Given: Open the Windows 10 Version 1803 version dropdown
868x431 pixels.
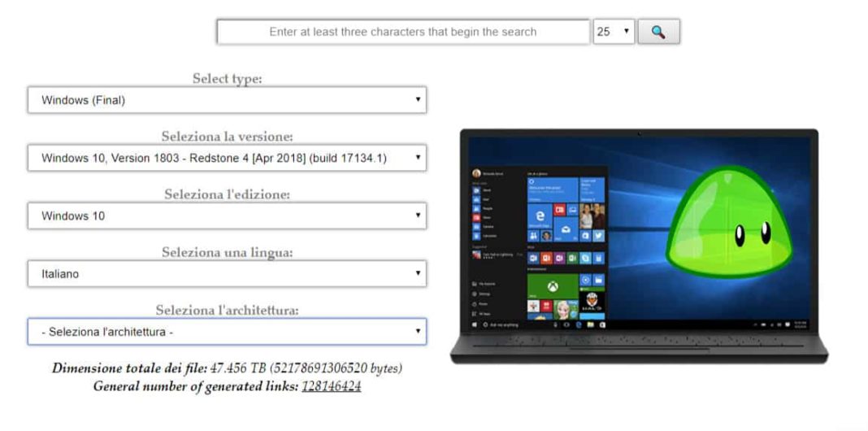Looking at the screenshot, I should click(x=227, y=158).
